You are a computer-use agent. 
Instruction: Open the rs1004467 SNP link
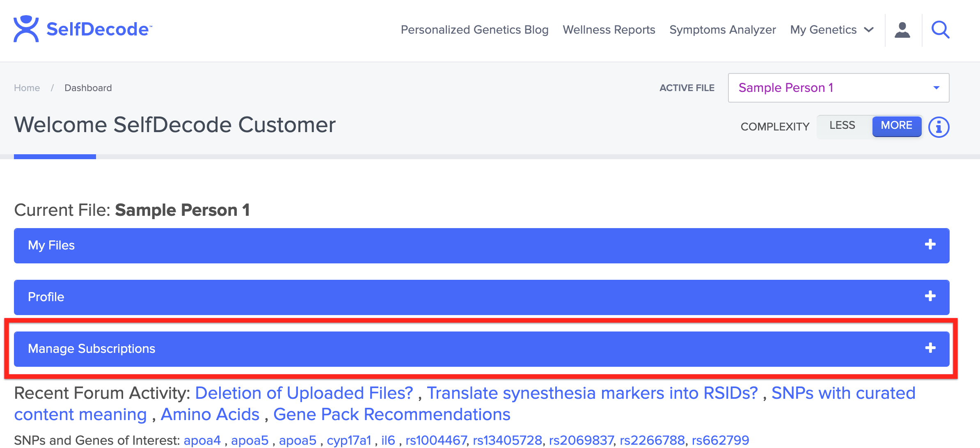click(x=436, y=440)
